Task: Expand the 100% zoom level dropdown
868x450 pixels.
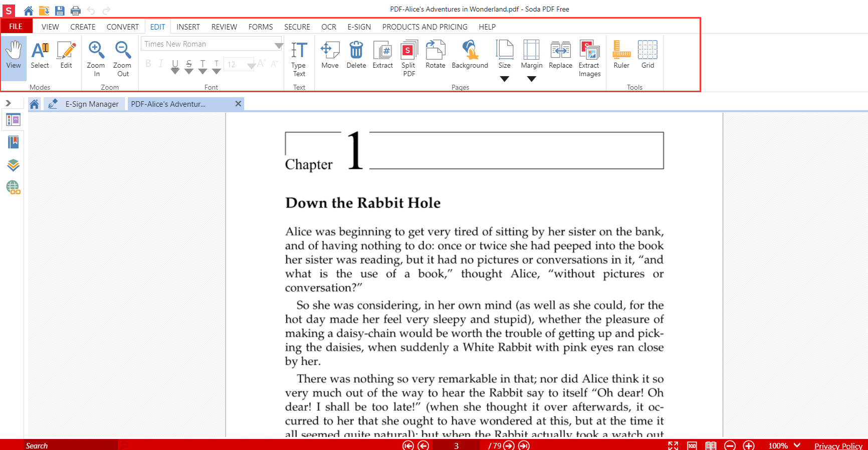Action: pos(797,445)
